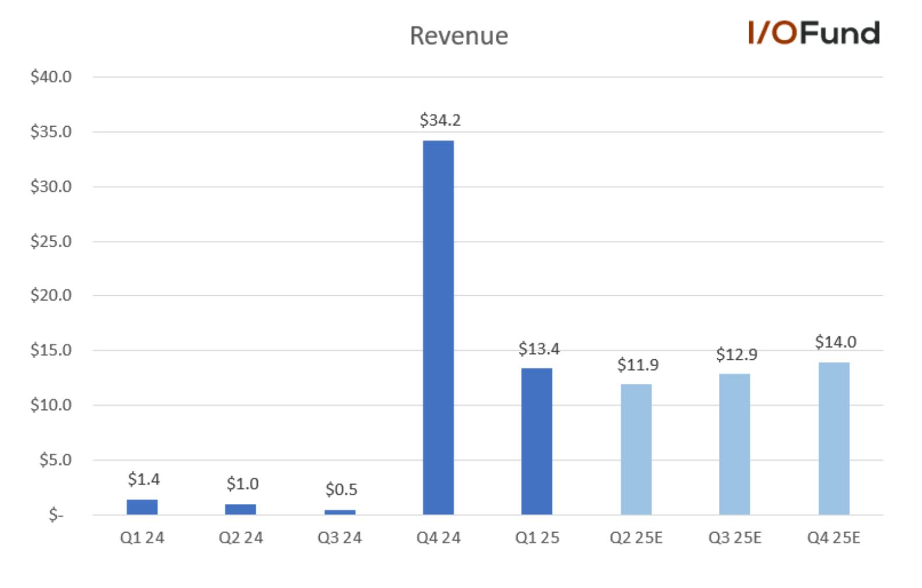The width and height of the screenshot is (922, 588).
Task: Select the Q2 25E axis category label
Action: pyautogui.click(x=636, y=538)
